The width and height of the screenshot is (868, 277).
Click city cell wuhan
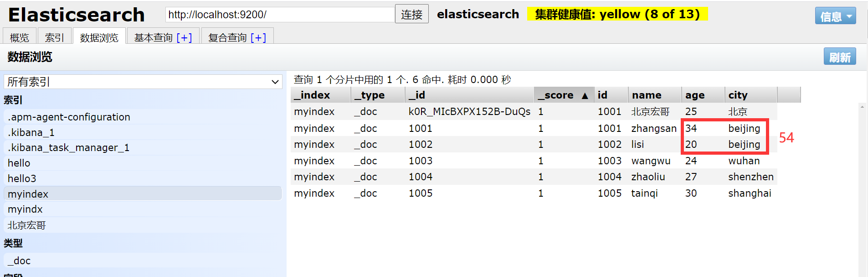744,161
